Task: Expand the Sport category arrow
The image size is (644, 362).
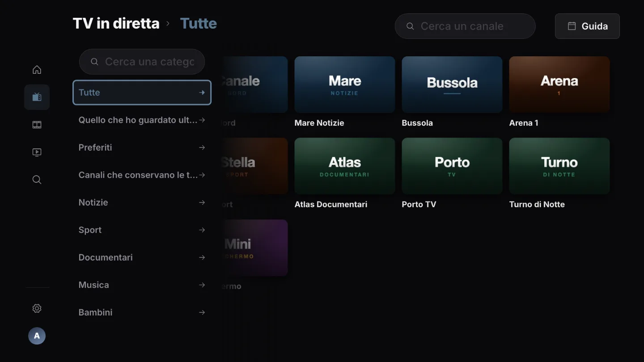Action: (x=202, y=230)
